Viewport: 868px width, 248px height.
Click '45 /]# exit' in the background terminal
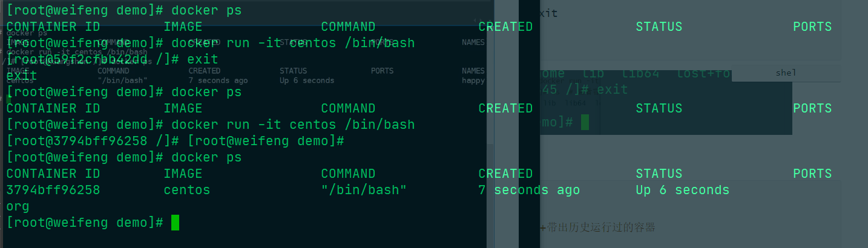(584, 90)
